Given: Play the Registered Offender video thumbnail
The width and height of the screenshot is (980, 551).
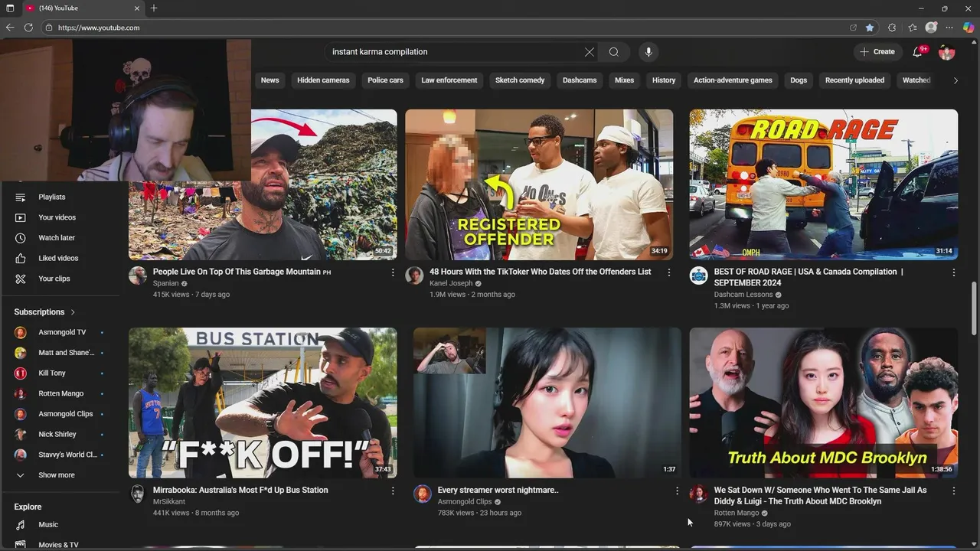Looking at the screenshot, I should click(539, 184).
